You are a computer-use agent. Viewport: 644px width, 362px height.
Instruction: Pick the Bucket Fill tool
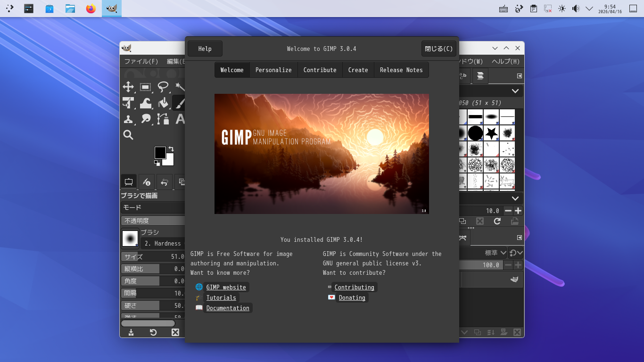point(163,103)
